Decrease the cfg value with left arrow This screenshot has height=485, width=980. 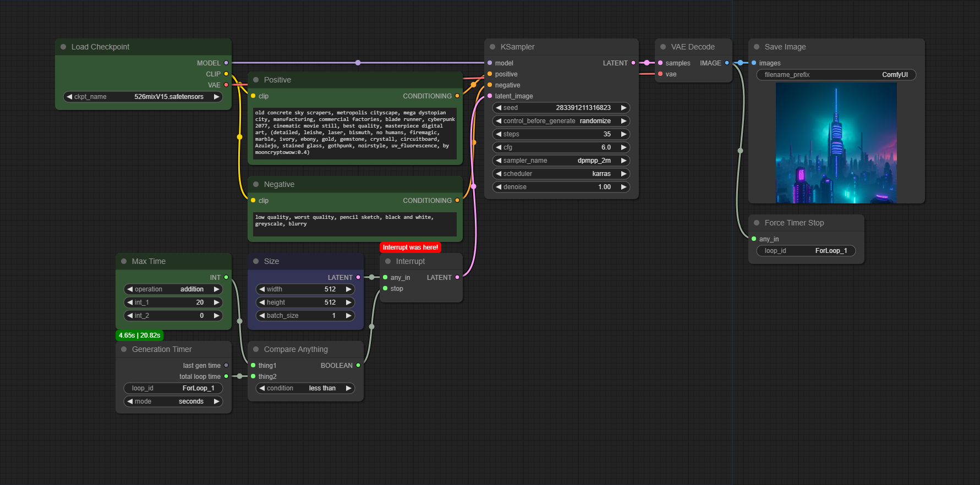[x=499, y=147]
